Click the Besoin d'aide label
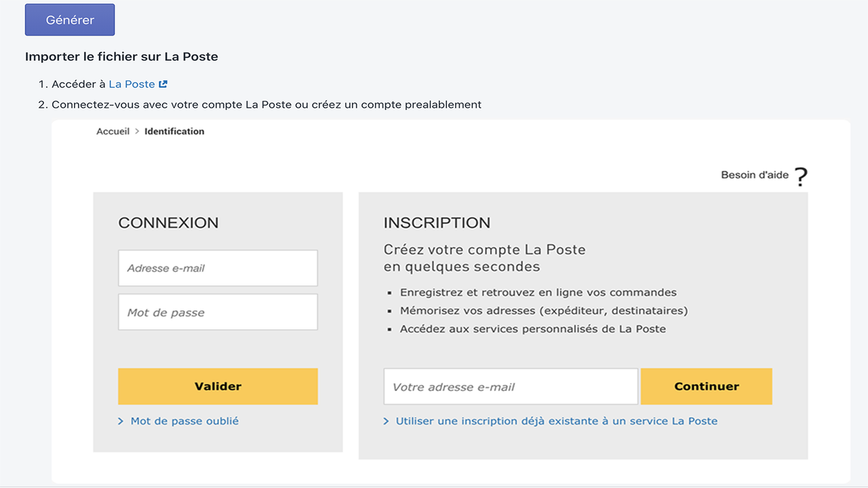The image size is (868, 488). point(755,175)
